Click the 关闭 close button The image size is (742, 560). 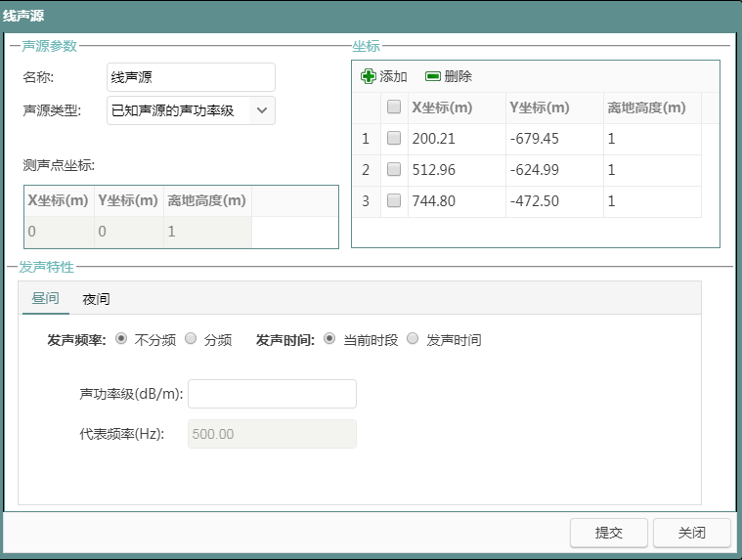[691, 533]
